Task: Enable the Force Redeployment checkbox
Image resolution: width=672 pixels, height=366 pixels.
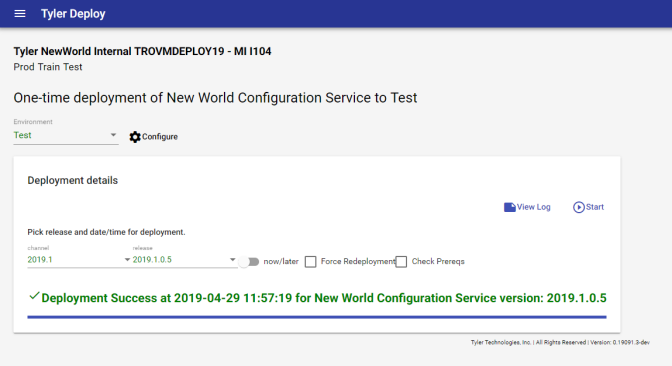Action: [x=311, y=261]
